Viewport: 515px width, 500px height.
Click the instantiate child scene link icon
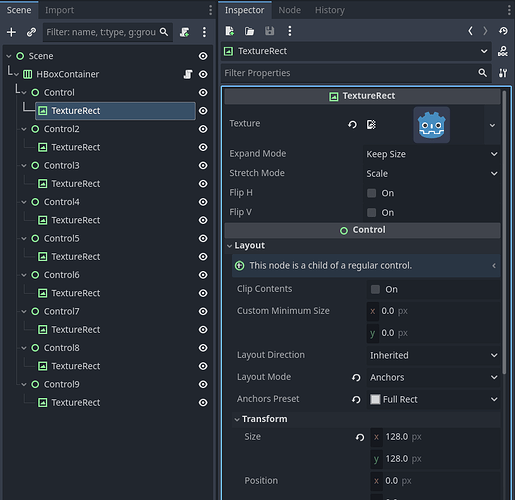(x=31, y=32)
